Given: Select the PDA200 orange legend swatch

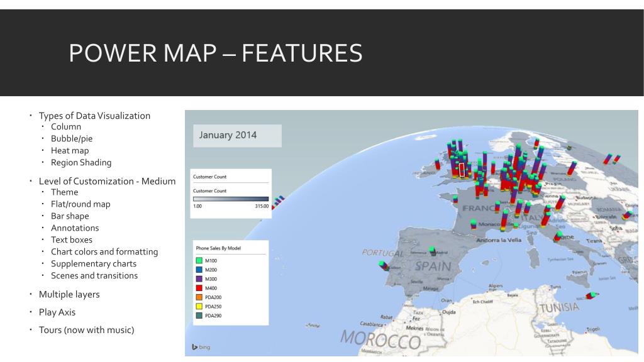Looking at the screenshot, I should tap(199, 297).
